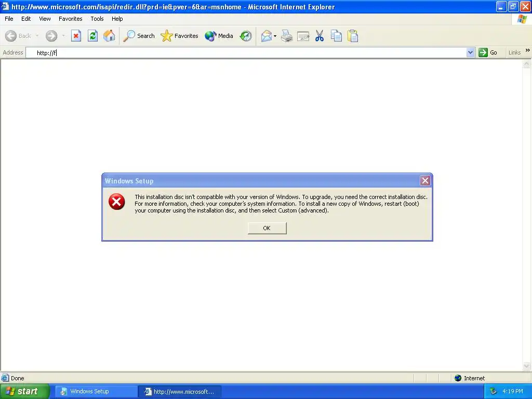Open the Tools menu
The image size is (532, 399).
(97, 19)
